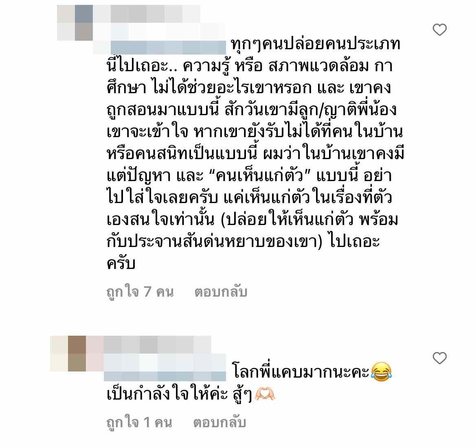476x448 pixels.
Task: Click the line starting ทุกๆคนปล่อยคนประเภท
Action: [316, 45]
